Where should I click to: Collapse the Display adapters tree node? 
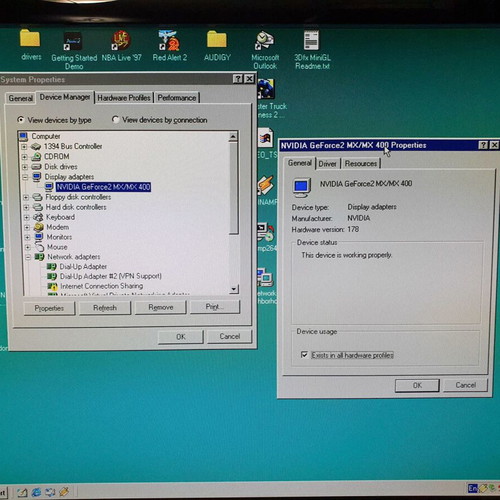(x=25, y=177)
